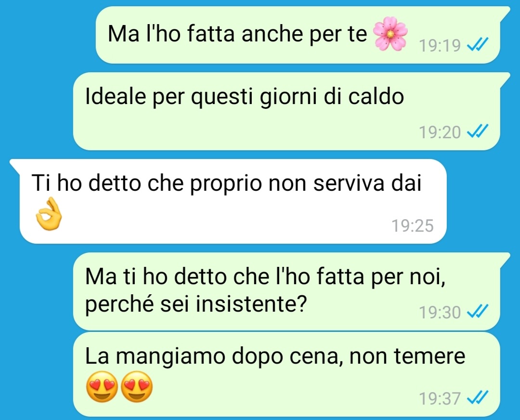520x420 pixels.
Task: Click the 19:25 timestamp
Action: pyautogui.click(x=413, y=225)
